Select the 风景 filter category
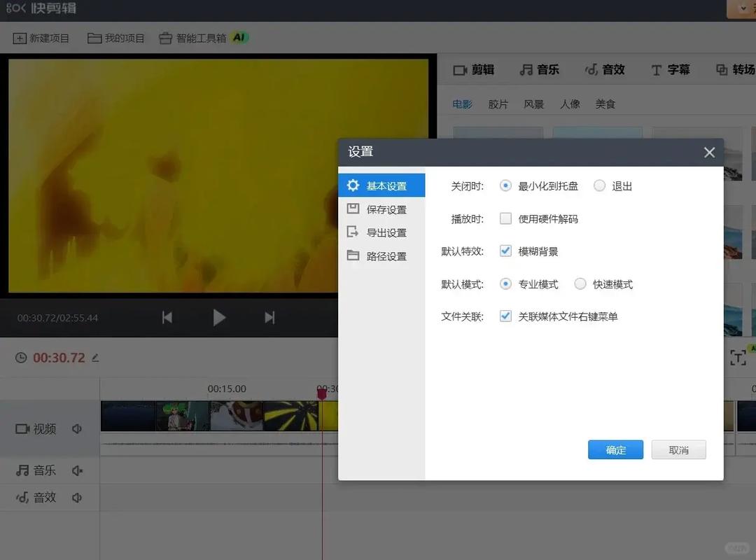Image resolution: width=756 pixels, height=560 pixels. point(533,104)
